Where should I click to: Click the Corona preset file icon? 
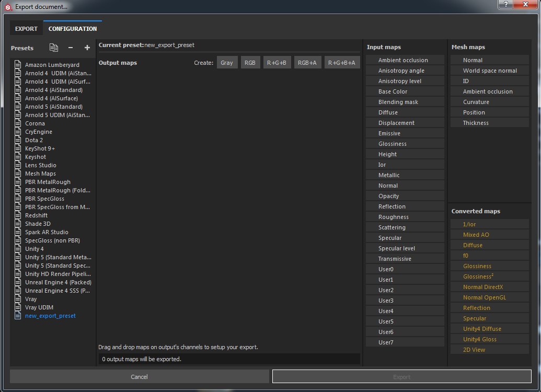18,123
